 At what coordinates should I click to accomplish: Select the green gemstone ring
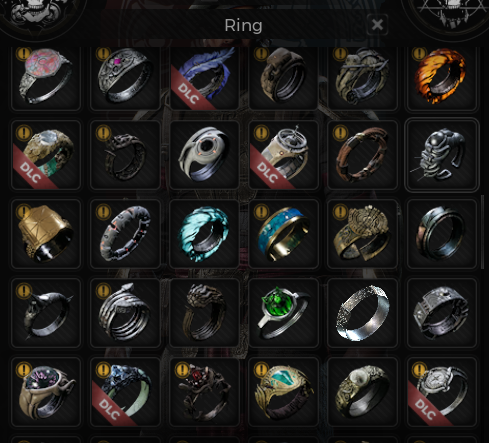(283, 313)
